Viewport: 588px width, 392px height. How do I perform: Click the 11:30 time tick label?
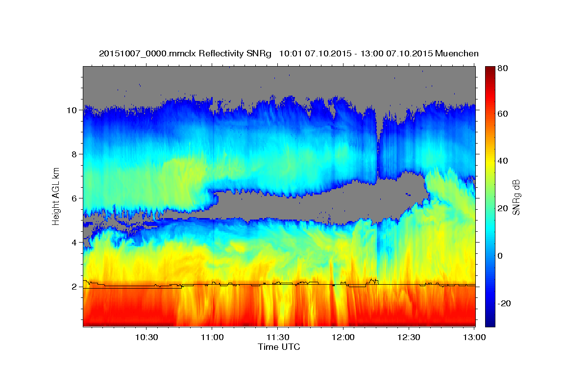click(x=277, y=338)
